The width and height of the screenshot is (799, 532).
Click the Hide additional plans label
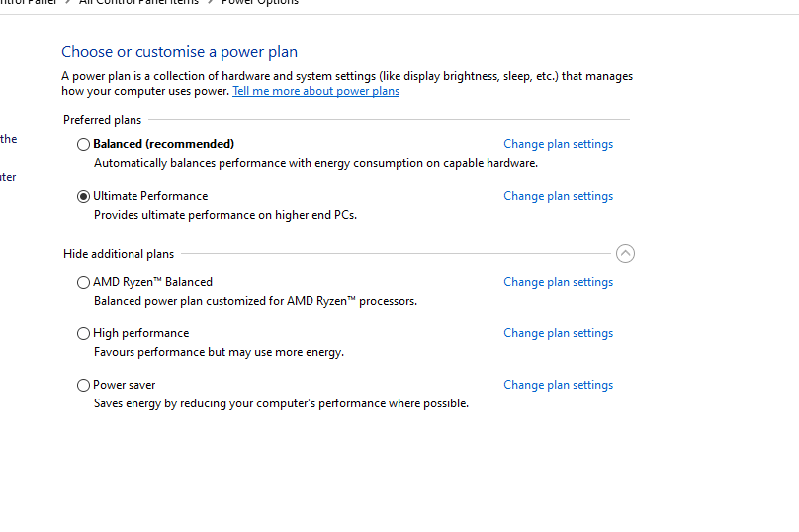[119, 254]
